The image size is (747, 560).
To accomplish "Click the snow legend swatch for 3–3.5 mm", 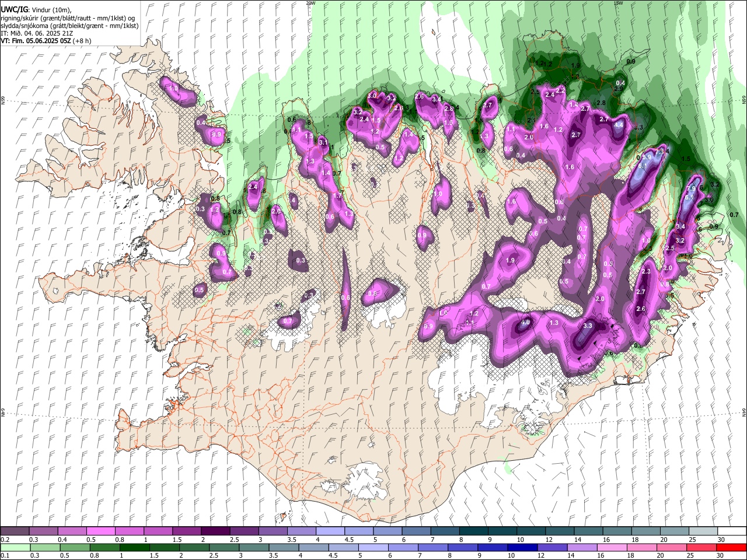I will (272, 531).
